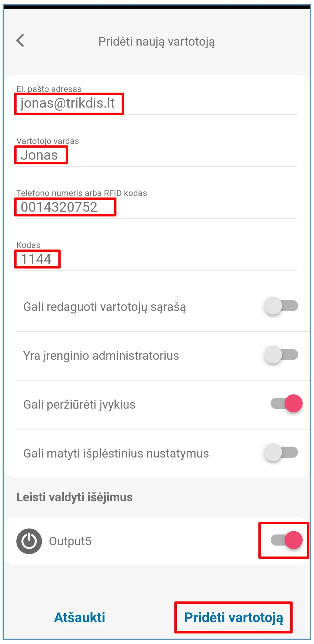Go back using the arrow icon
The height and width of the screenshot is (644, 314).
pyautogui.click(x=20, y=41)
